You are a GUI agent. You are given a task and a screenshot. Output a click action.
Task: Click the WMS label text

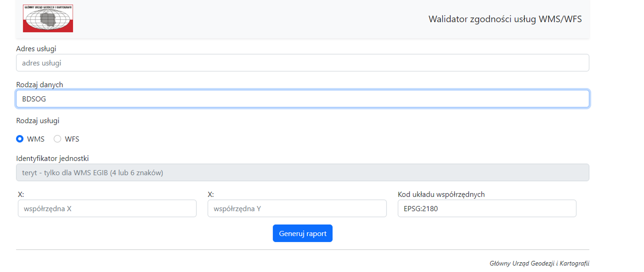[36, 139]
